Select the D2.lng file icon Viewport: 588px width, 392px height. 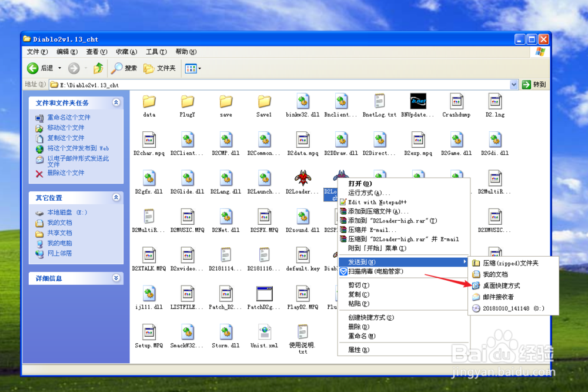[x=495, y=101]
